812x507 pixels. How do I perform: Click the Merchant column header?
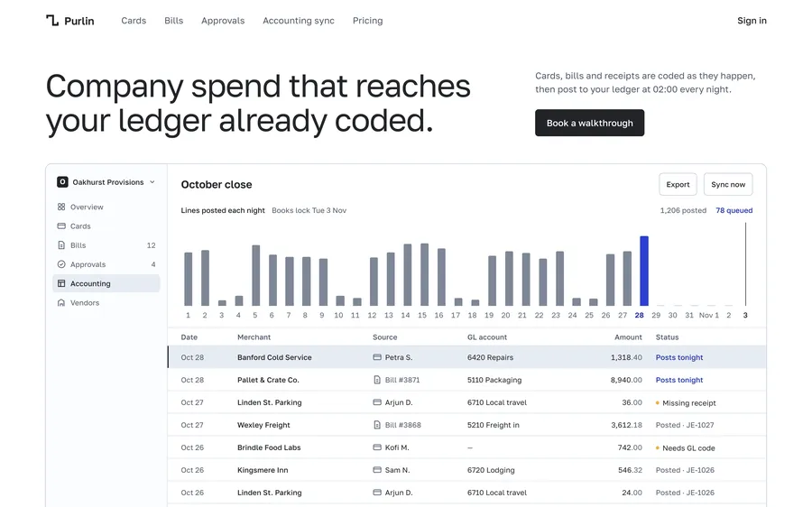[254, 337]
